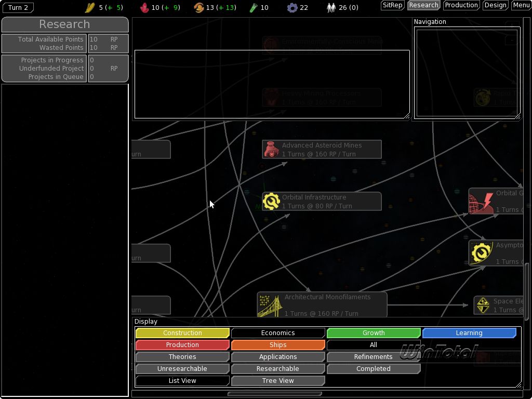
Task: Toggle the Refinements tech type filter
Action: click(374, 356)
